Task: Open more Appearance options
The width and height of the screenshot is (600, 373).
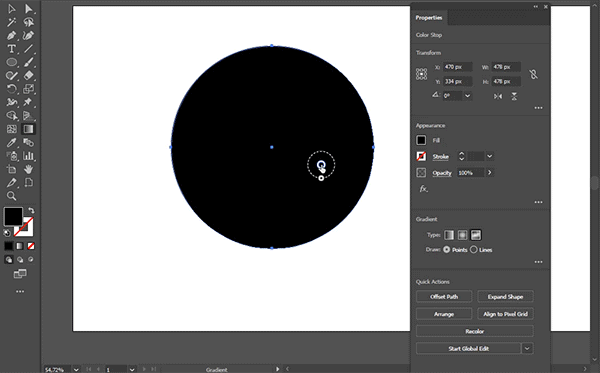Action: [538, 202]
